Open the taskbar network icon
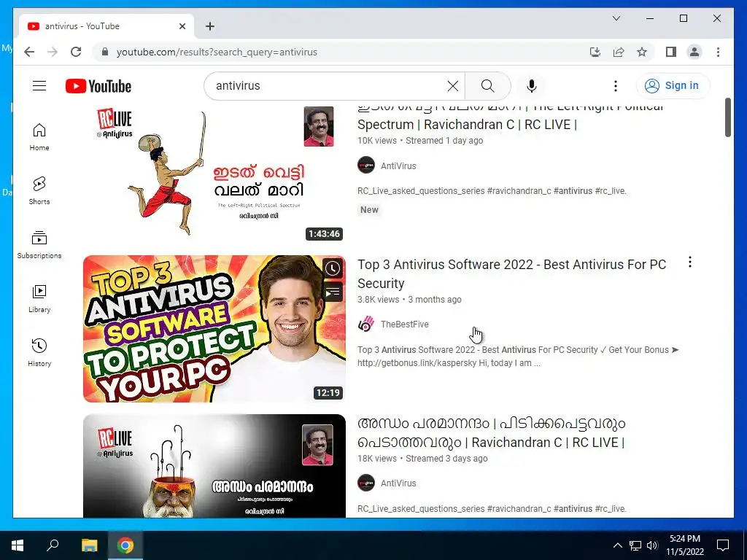The width and height of the screenshot is (747, 560). 635,545
